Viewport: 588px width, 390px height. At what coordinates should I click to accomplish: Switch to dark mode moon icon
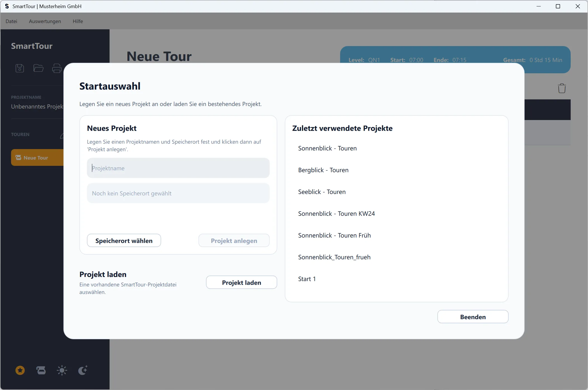[x=83, y=370]
